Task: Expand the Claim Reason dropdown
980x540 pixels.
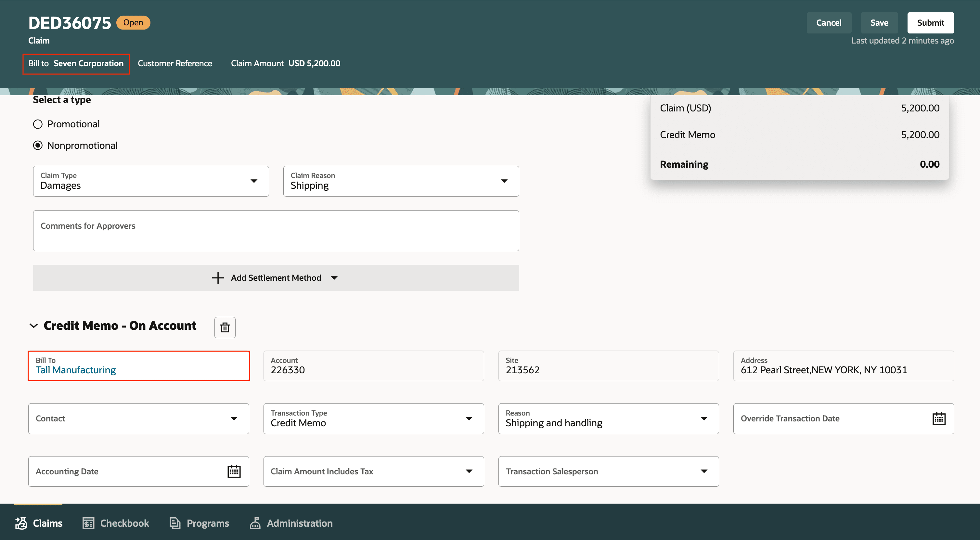Action: [x=504, y=181]
